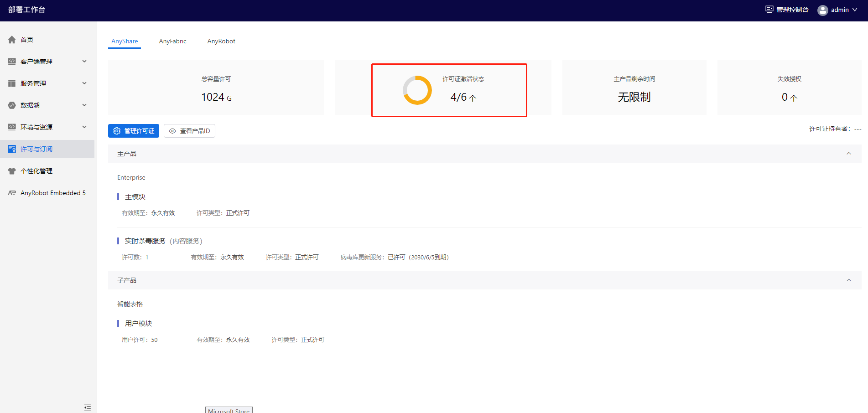The height and width of the screenshot is (413, 868).
Task: Click the 失效授权 0 个 card
Action: pyautogui.click(x=790, y=88)
